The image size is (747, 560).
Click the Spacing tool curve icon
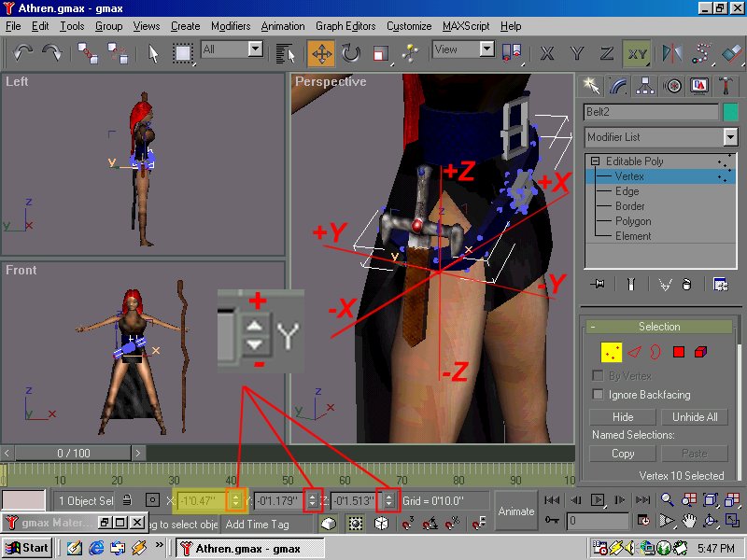coord(702,53)
